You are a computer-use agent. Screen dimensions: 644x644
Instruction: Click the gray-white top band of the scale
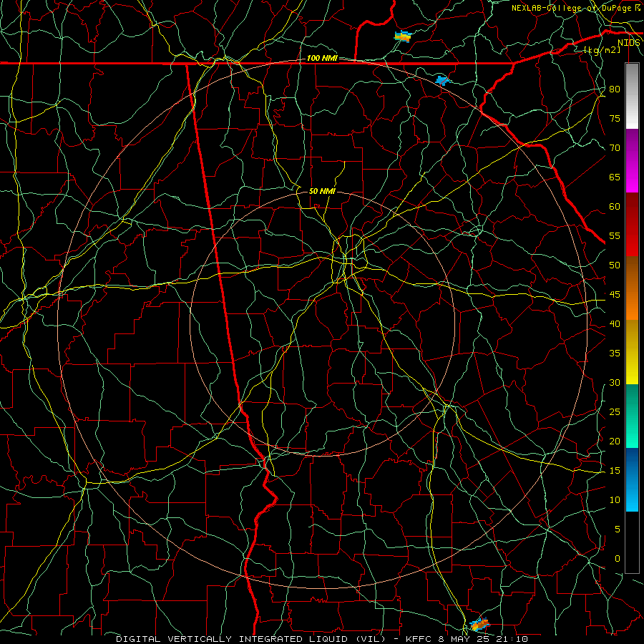[x=632, y=96]
